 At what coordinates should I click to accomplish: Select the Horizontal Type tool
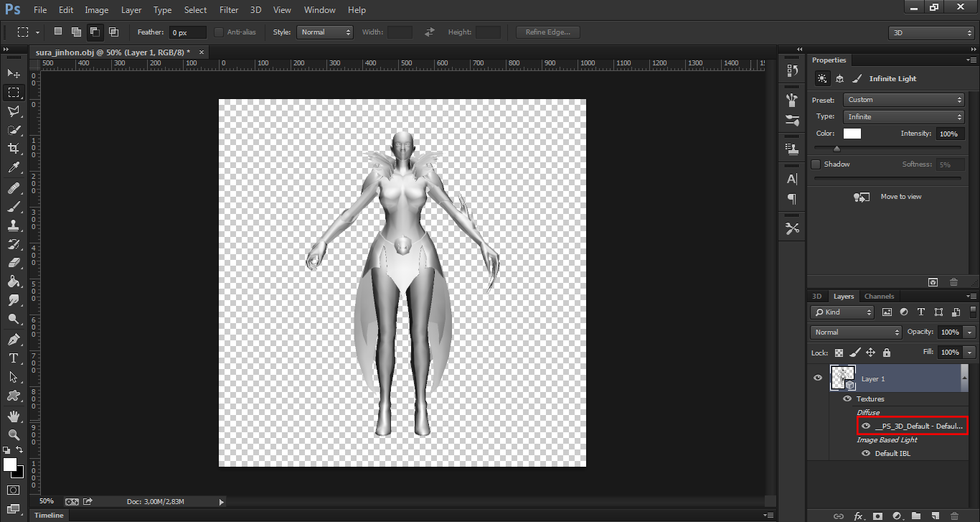tap(14, 358)
